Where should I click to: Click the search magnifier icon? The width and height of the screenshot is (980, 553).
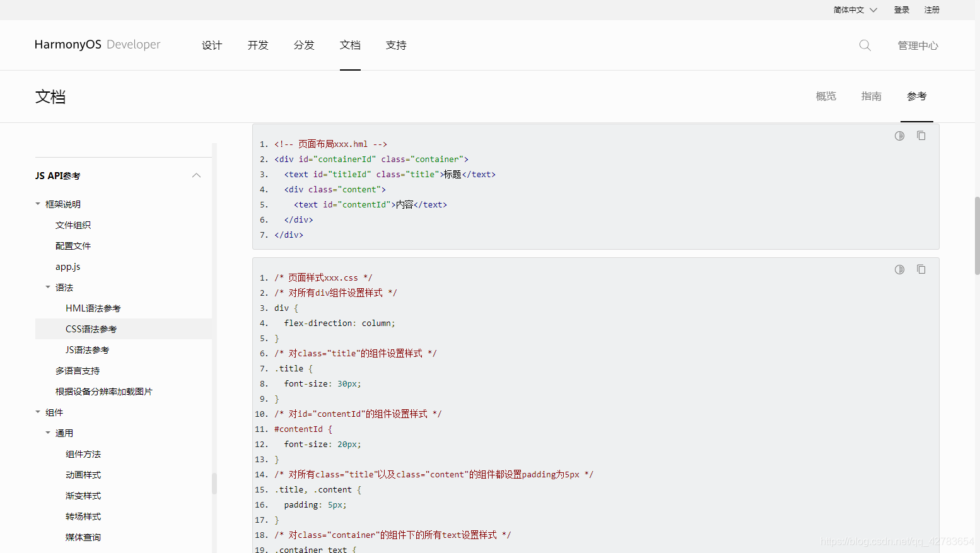click(x=865, y=45)
